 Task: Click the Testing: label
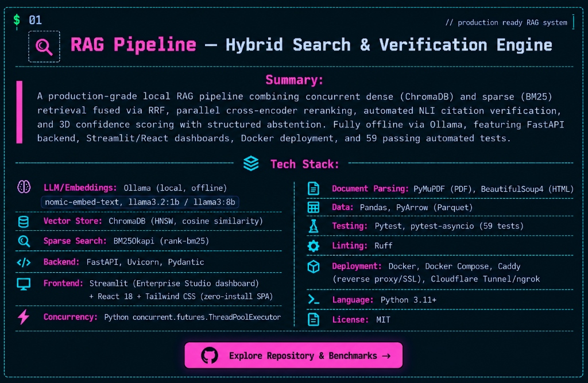[x=350, y=226]
